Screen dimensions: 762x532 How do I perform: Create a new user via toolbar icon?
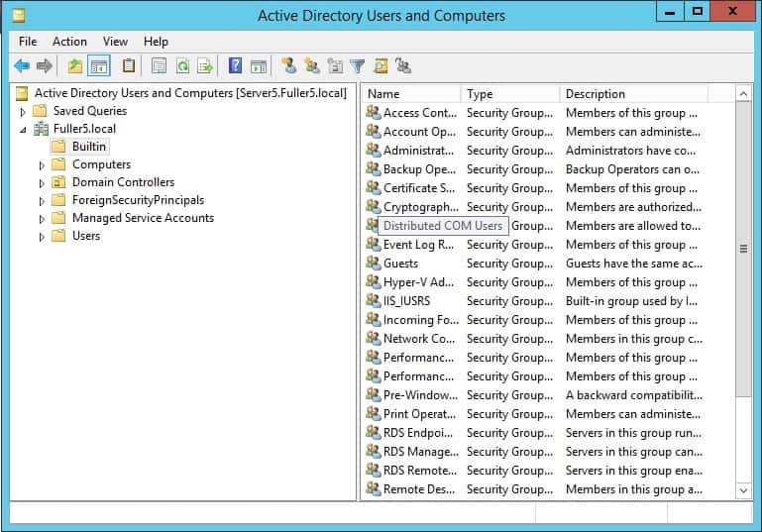coord(288,65)
